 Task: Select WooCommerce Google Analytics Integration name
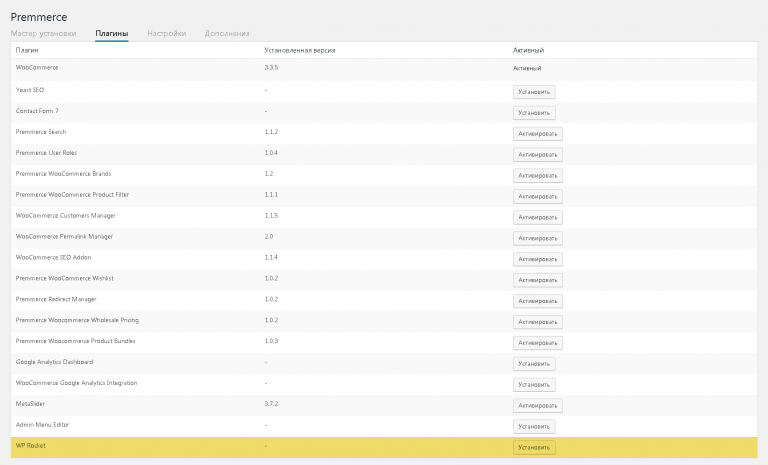(x=76, y=383)
